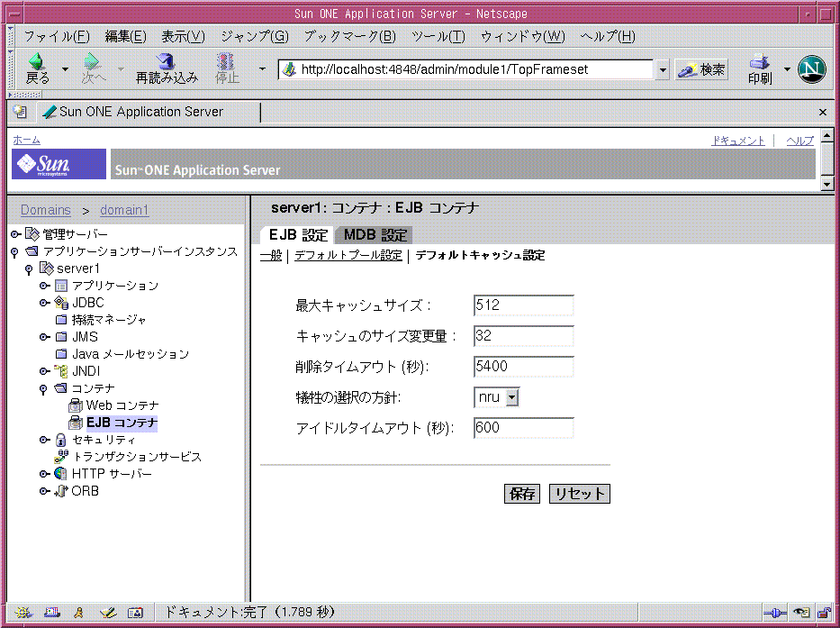Click the bookmark icon in the URL bar
The image size is (840, 628).
pyautogui.click(x=289, y=69)
